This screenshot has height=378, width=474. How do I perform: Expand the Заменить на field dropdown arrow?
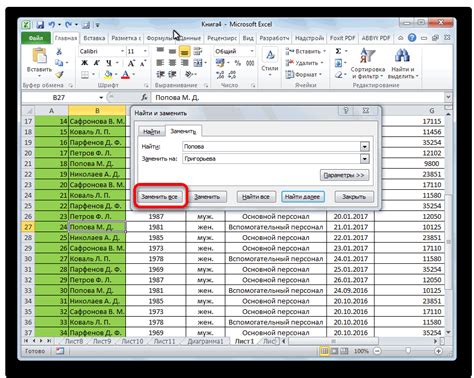pyautogui.click(x=365, y=159)
